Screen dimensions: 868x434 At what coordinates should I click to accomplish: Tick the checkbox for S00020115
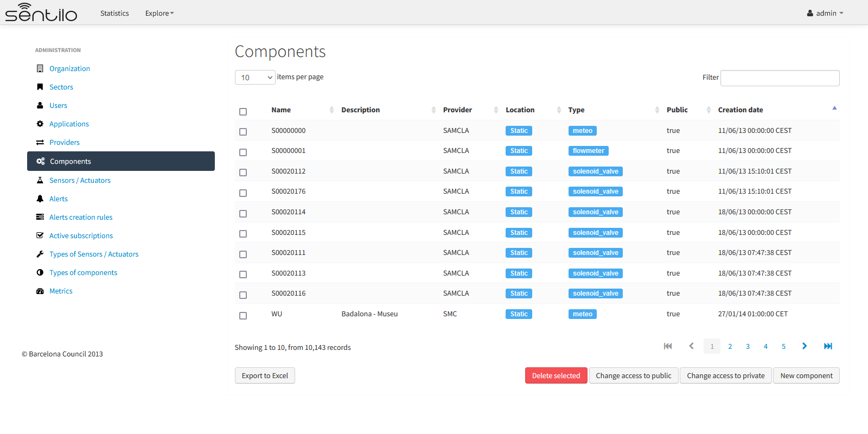point(243,234)
